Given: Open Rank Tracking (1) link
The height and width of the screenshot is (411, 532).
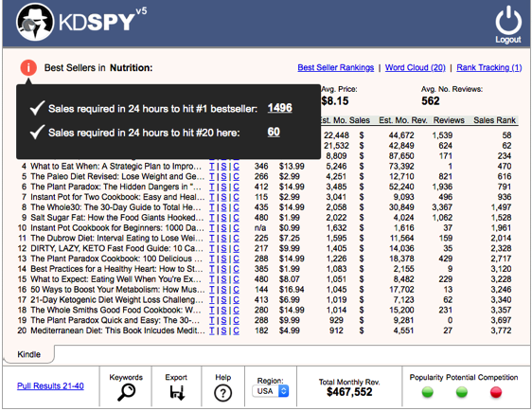Looking at the screenshot, I should pyautogui.click(x=488, y=67).
